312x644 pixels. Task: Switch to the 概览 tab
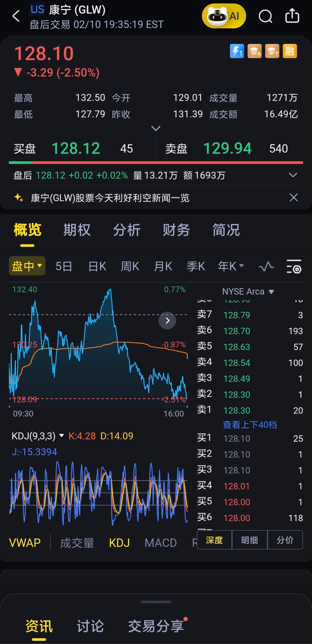[27, 230]
